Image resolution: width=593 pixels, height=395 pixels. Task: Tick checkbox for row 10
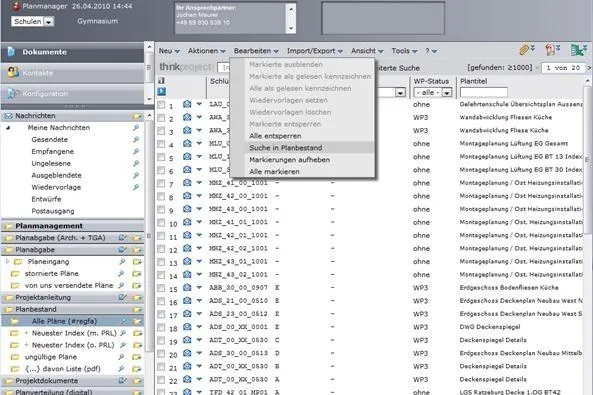pyautogui.click(x=161, y=222)
